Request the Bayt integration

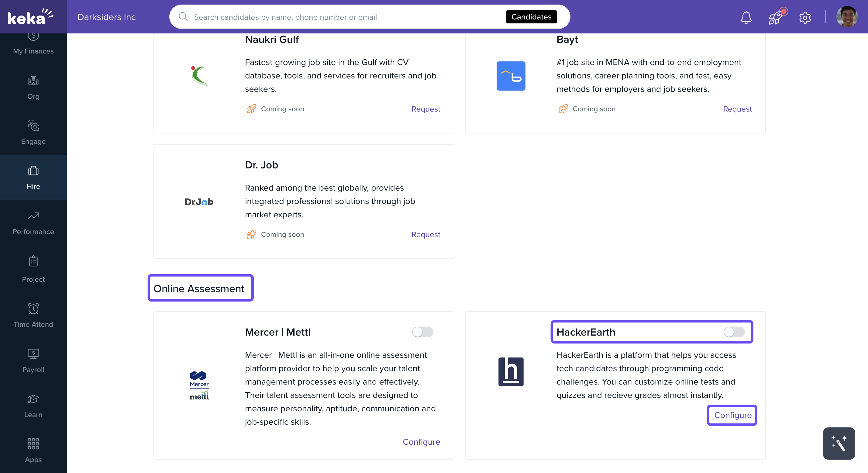pos(737,109)
